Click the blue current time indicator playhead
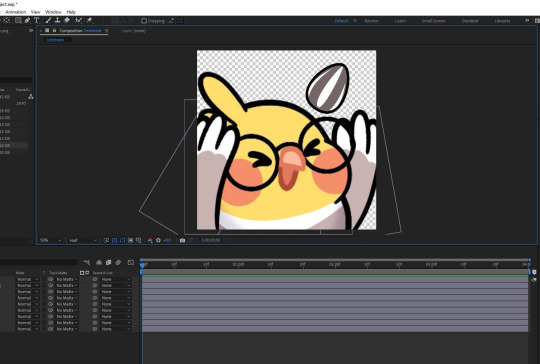This screenshot has width=540, height=364. (142, 265)
